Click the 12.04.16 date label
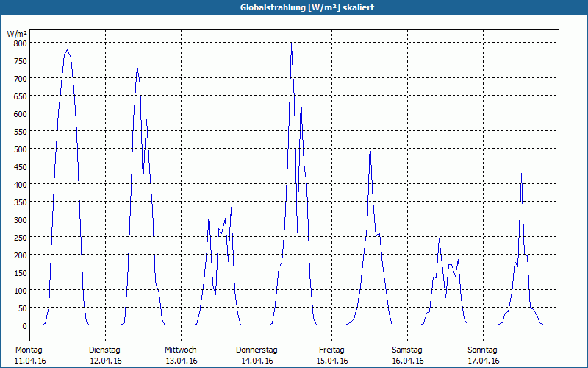 [x=106, y=361]
